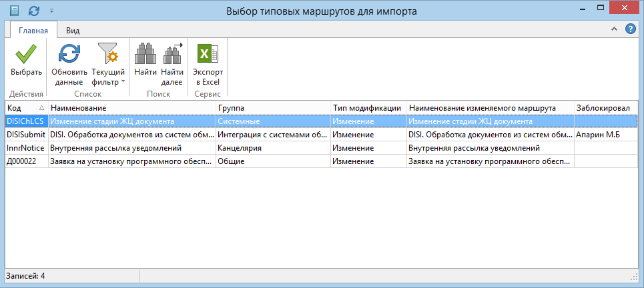
Task: Click the Найти далее icon
Action: (172, 53)
